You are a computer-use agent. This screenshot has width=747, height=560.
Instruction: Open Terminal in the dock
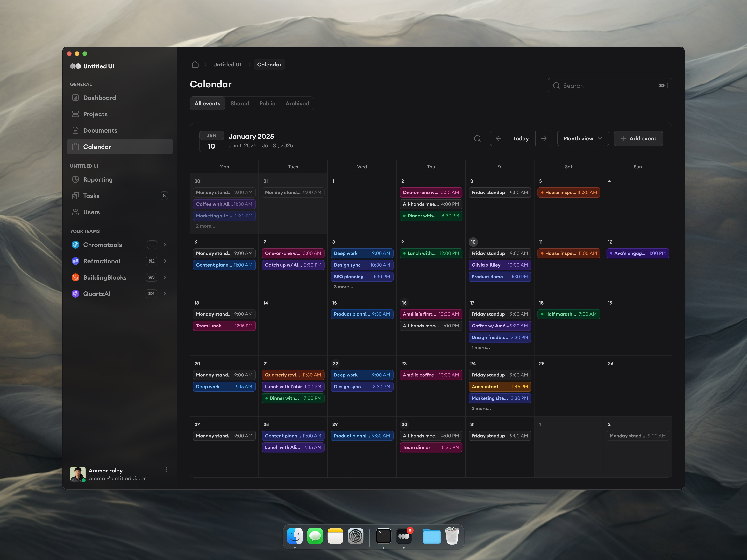[x=384, y=536]
